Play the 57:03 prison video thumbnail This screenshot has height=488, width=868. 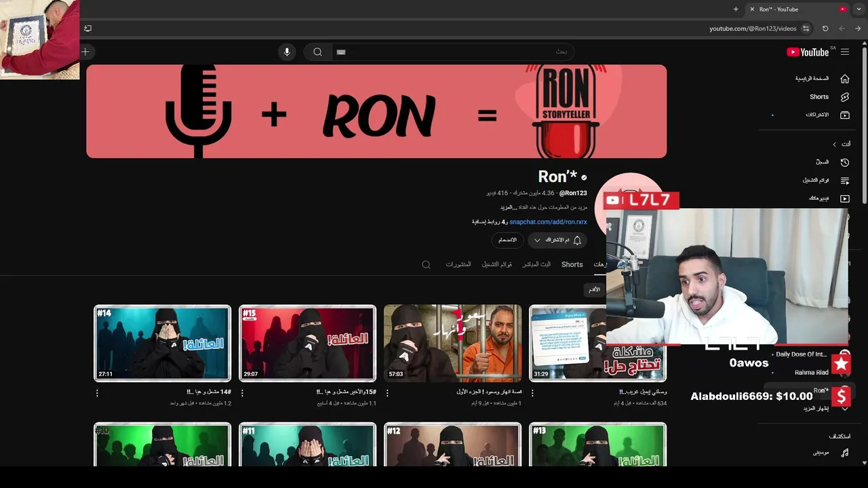pos(452,343)
